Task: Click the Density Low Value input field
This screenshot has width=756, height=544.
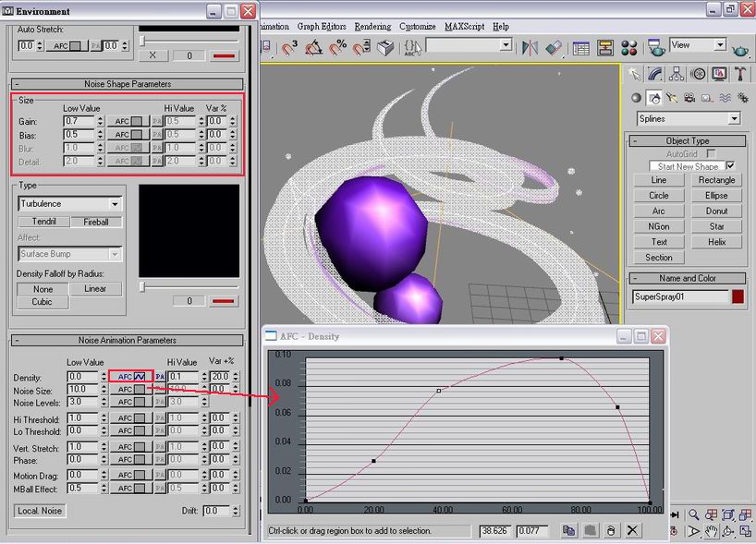Action: 81,377
